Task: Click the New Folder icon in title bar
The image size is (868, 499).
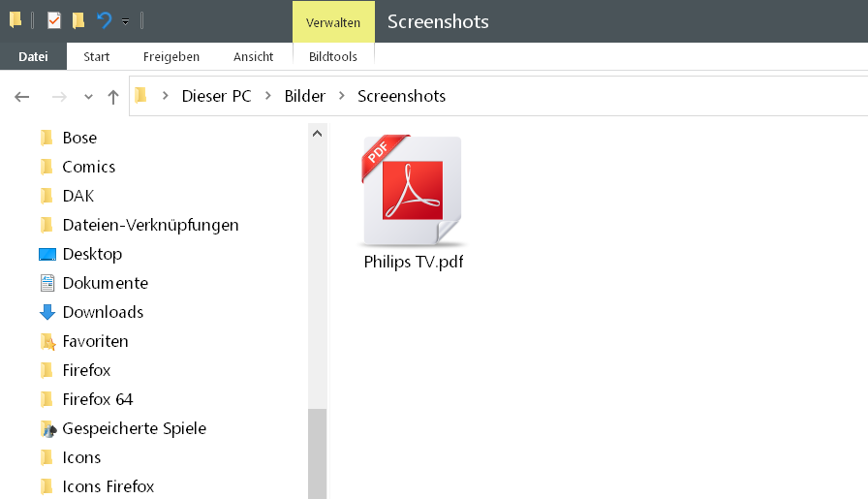Action: click(x=78, y=20)
